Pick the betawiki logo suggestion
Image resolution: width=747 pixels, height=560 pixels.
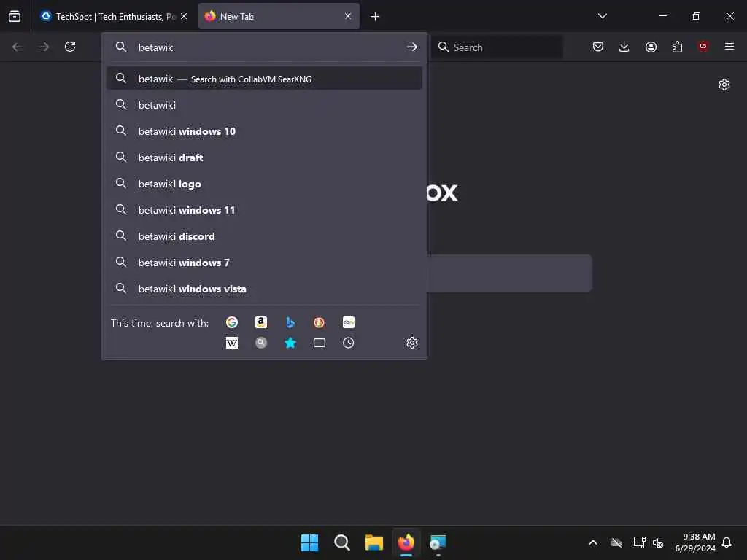(264, 183)
